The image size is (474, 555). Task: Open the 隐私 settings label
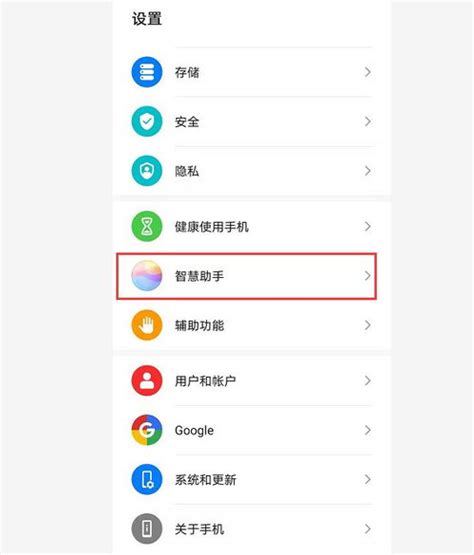tap(187, 171)
